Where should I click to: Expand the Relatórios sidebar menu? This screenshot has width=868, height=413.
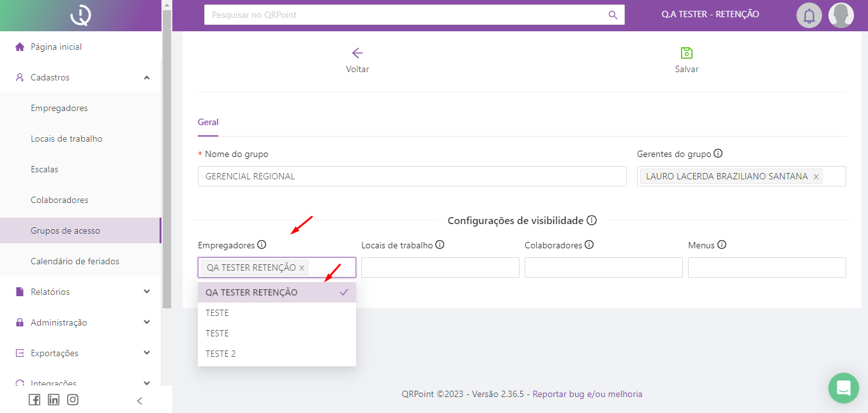[80, 292]
